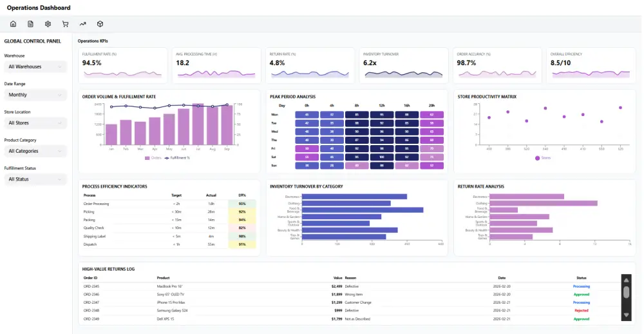644x334 pixels.
Task: Open the trending arrow analytics icon
Action: point(82,24)
